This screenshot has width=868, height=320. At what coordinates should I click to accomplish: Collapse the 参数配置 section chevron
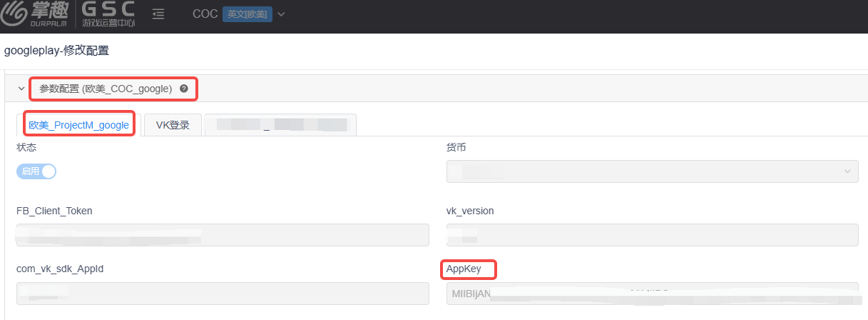(x=21, y=89)
